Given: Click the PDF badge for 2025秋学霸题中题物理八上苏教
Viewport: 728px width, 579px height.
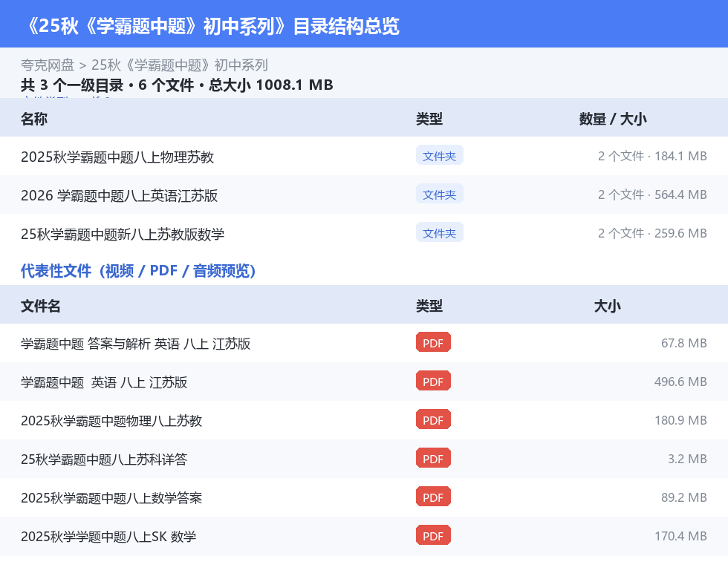Looking at the screenshot, I should coord(433,420).
